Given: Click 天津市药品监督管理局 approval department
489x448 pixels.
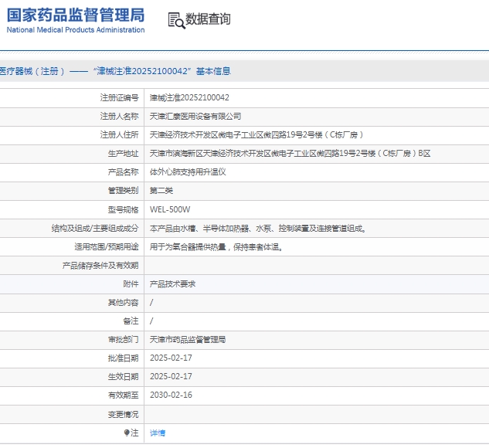Looking at the screenshot, I should [x=188, y=340].
